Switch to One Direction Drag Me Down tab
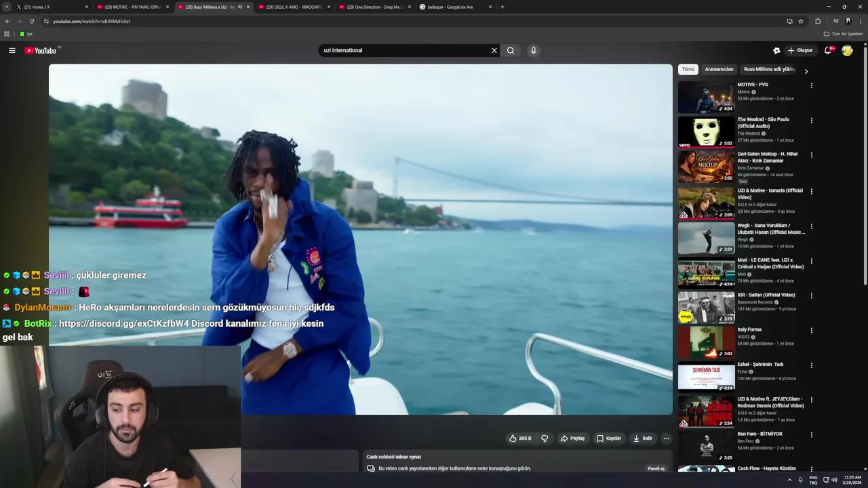868x488 pixels. 374,7
